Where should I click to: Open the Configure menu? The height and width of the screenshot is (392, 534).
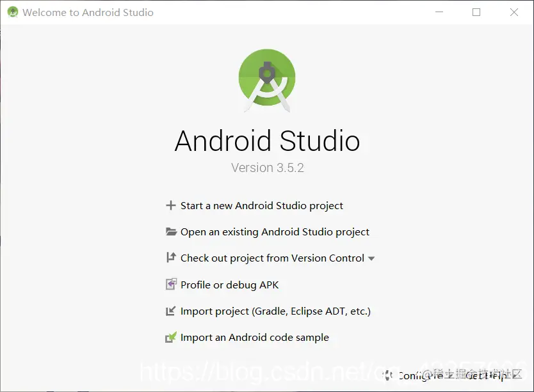click(x=420, y=375)
